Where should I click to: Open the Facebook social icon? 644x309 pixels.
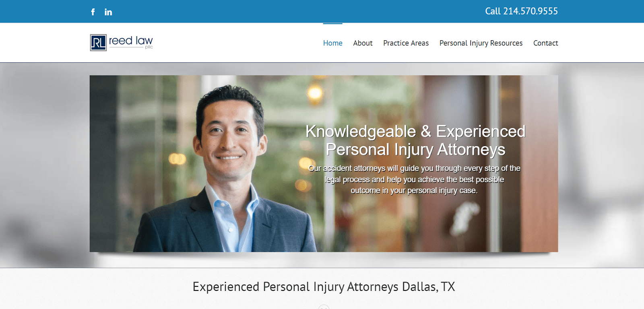click(x=93, y=12)
